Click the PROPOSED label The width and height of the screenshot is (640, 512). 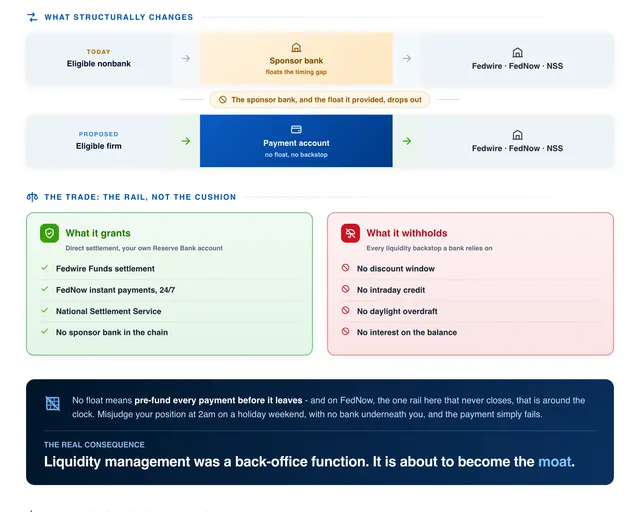98,134
